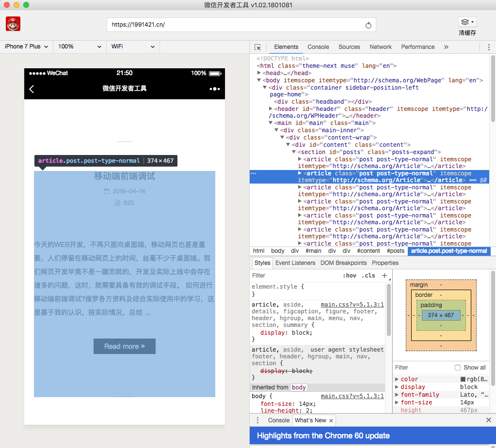Expand the color computed property
Image resolution: width=496 pixels, height=448 pixels.
[397, 379]
